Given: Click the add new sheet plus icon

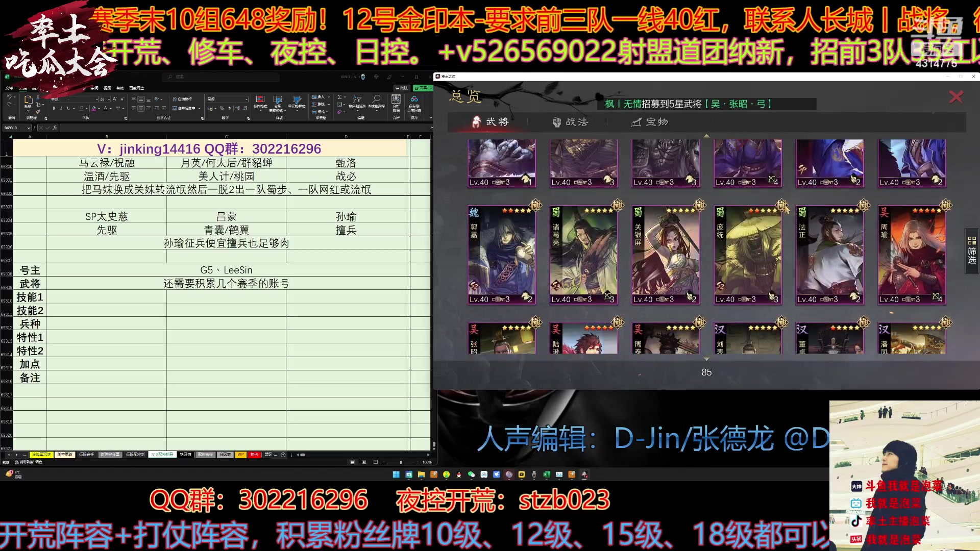Looking at the screenshot, I should coord(283,455).
